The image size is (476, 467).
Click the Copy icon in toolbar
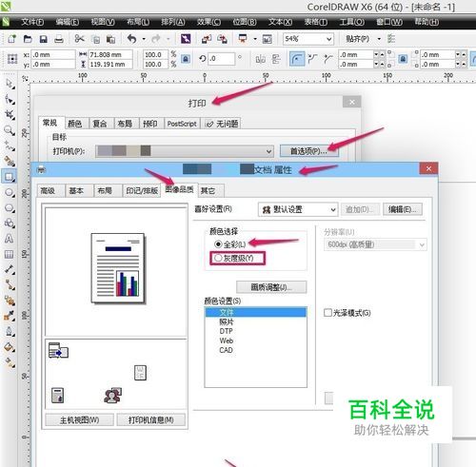point(95,39)
